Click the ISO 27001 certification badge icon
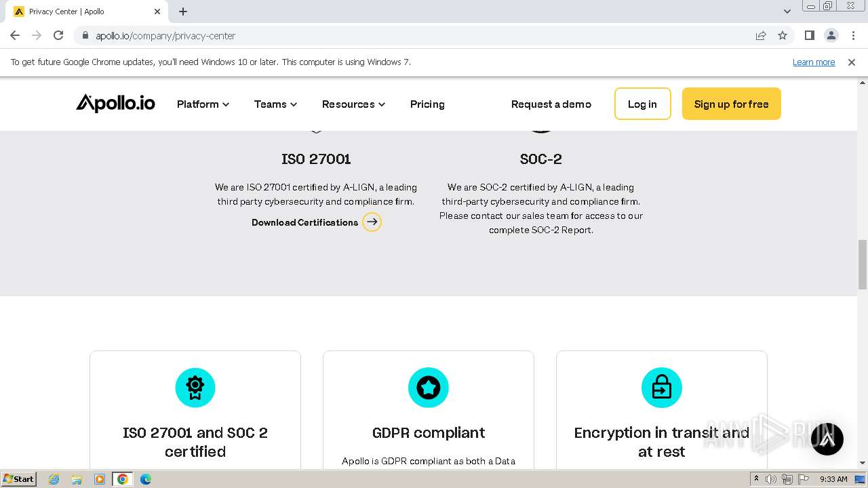Image resolution: width=868 pixels, height=488 pixels. [x=195, y=388]
